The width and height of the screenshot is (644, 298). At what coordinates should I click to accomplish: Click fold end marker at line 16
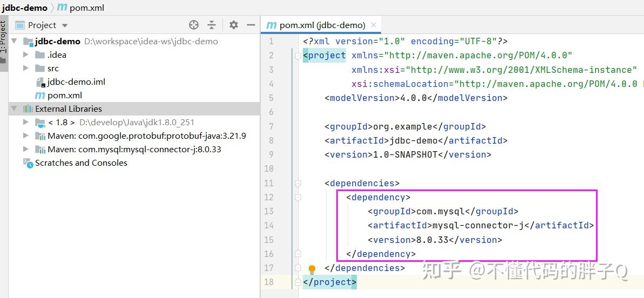pyautogui.click(x=298, y=254)
